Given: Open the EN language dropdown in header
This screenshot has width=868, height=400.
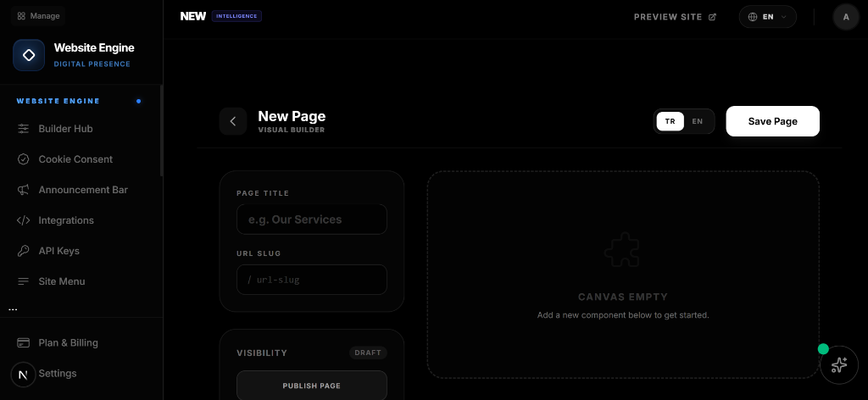Looking at the screenshot, I should click(x=767, y=17).
